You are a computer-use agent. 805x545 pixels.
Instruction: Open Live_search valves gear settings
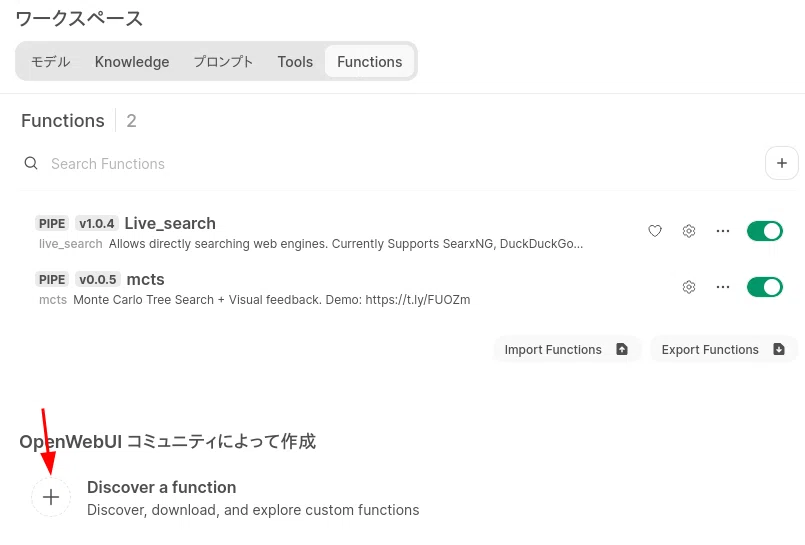[x=689, y=231]
